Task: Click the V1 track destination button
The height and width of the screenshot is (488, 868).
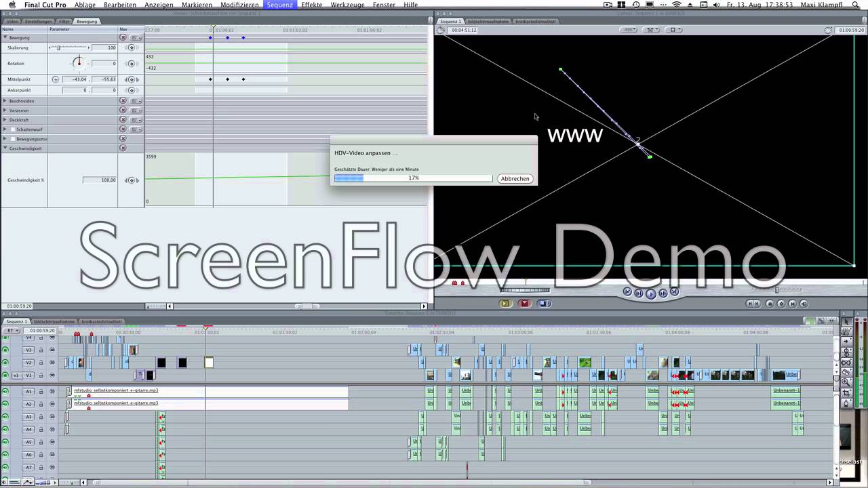Action: 28,375
